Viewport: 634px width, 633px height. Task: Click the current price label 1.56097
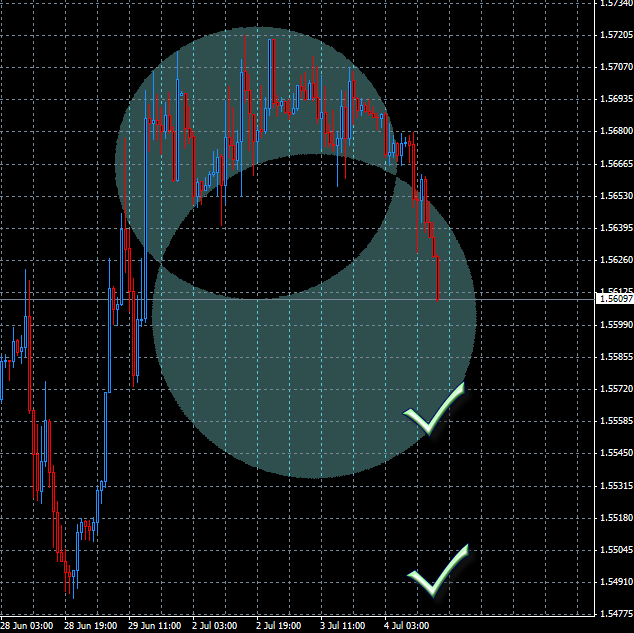tap(615, 299)
